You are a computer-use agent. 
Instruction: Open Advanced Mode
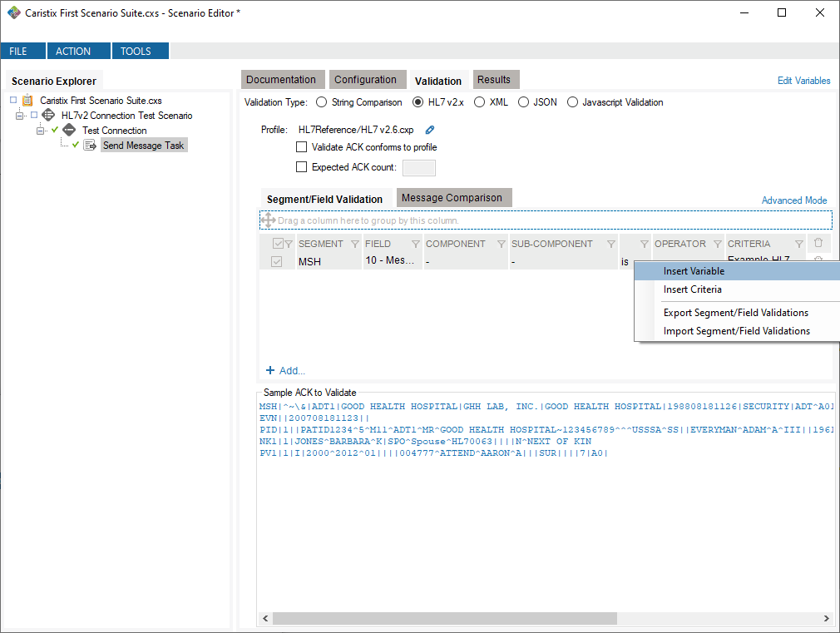point(793,200)
